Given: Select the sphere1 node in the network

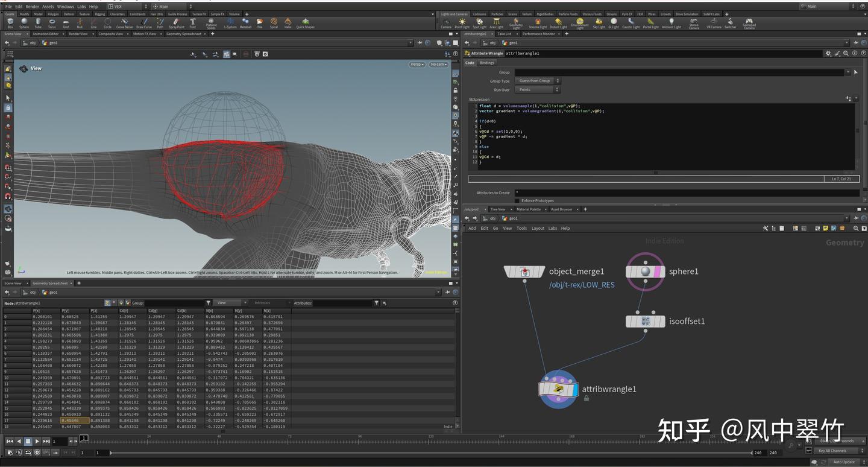Looking at the screenshot, I should [645, 272].
